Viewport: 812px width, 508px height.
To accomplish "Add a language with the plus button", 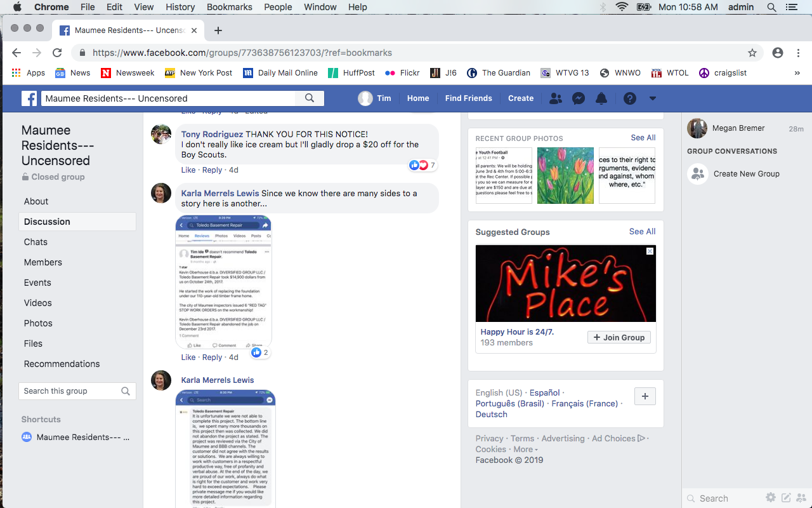I will click(x=645, y=396).
